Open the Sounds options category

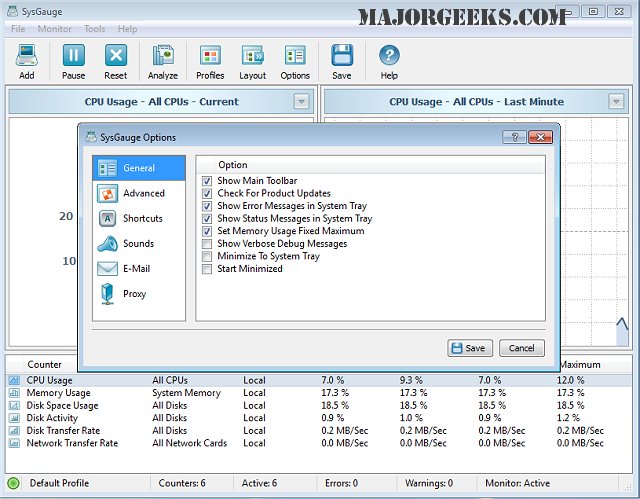pos(139,244)
